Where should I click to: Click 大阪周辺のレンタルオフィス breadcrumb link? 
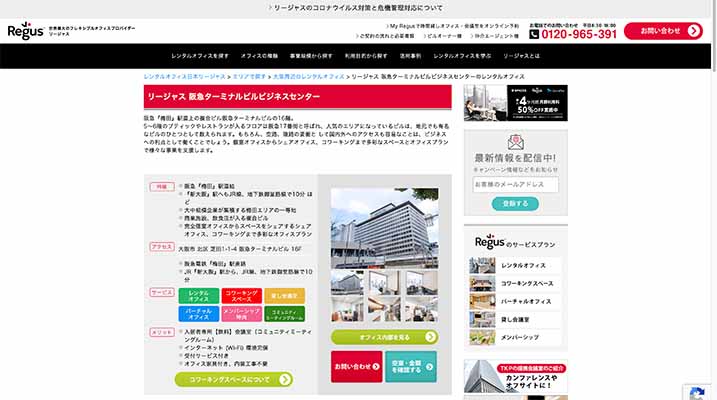309,77
